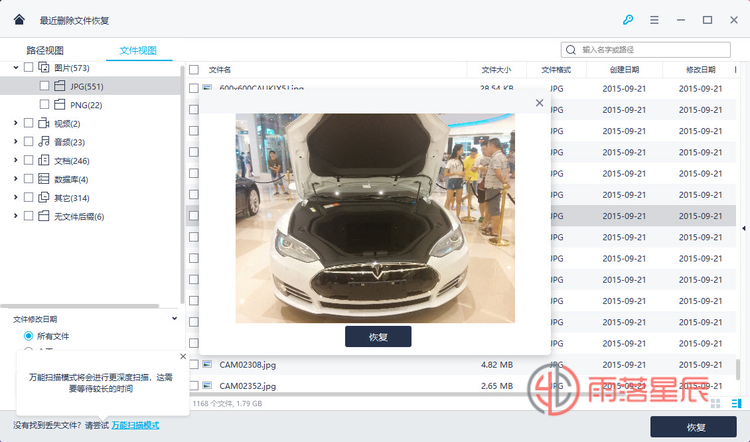The image size is (750, 442).
Task: Collapse the 文件修改日期 filter section
Action: coord(175,319)
